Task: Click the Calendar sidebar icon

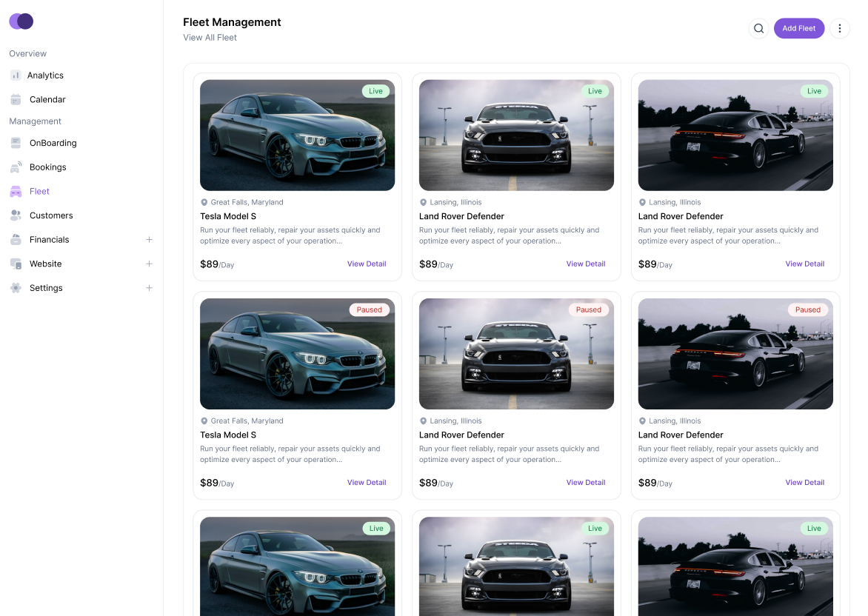Action: pyautogui.click(x=16, y=100)
